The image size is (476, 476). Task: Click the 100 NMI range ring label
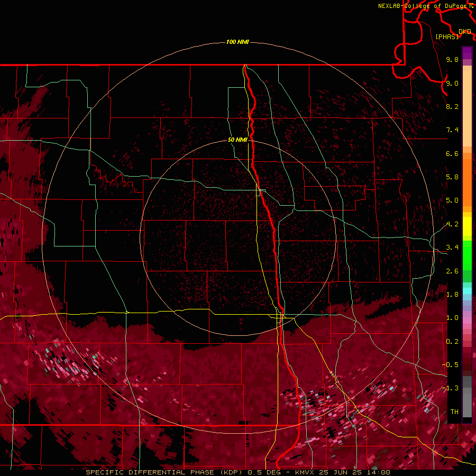point(237,42)
